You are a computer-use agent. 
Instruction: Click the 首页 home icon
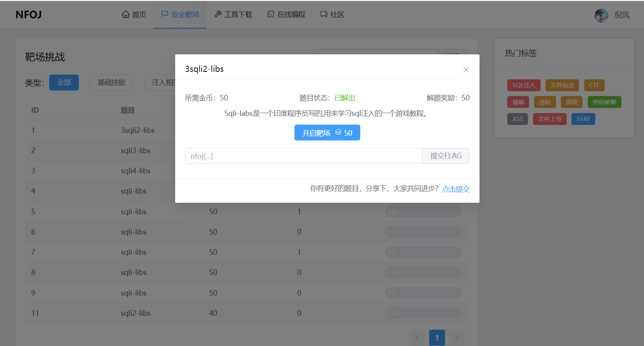pos(126,14)
